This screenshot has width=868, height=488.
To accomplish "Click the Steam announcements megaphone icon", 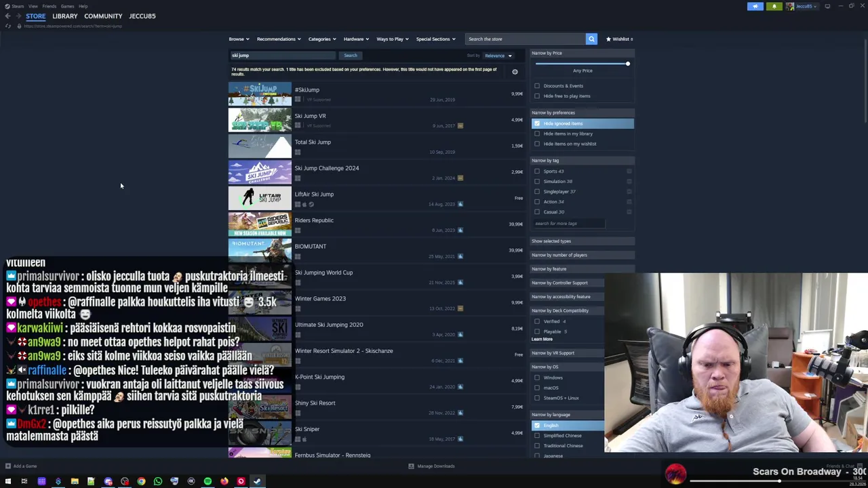I will click(755, 6).
